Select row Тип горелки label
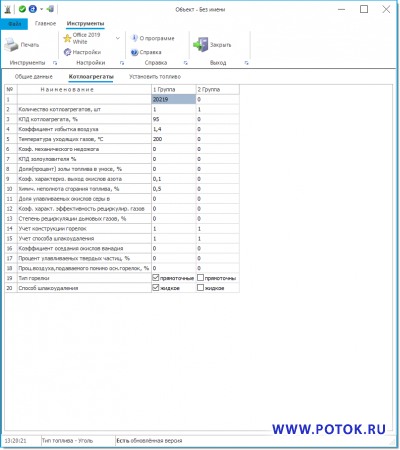 pyautogui.click(x=84, y=278)
